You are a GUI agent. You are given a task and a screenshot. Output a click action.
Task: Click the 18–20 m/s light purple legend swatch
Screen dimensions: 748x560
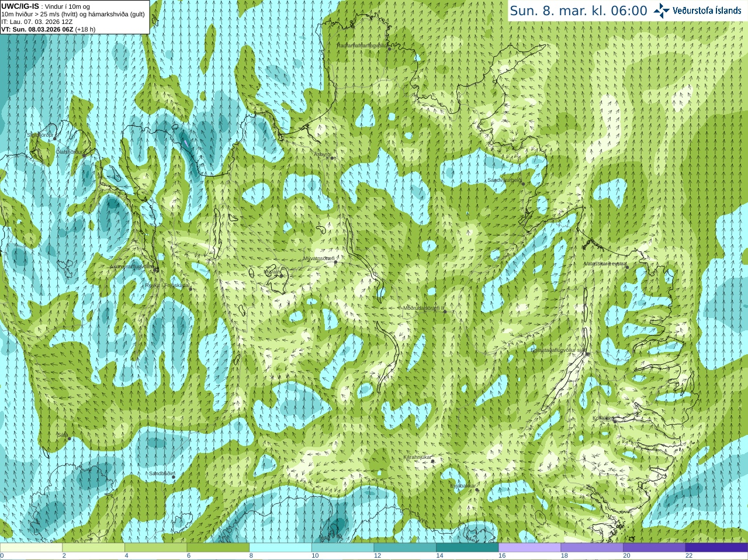pos(592,548)
